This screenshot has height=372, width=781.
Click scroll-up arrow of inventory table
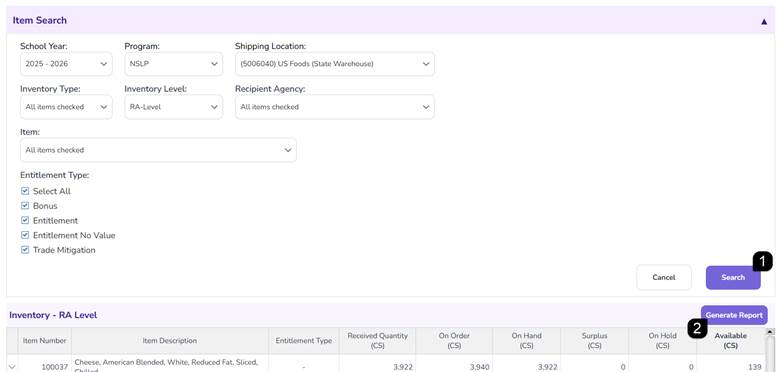pyautogui.click(x=770, y=332)
